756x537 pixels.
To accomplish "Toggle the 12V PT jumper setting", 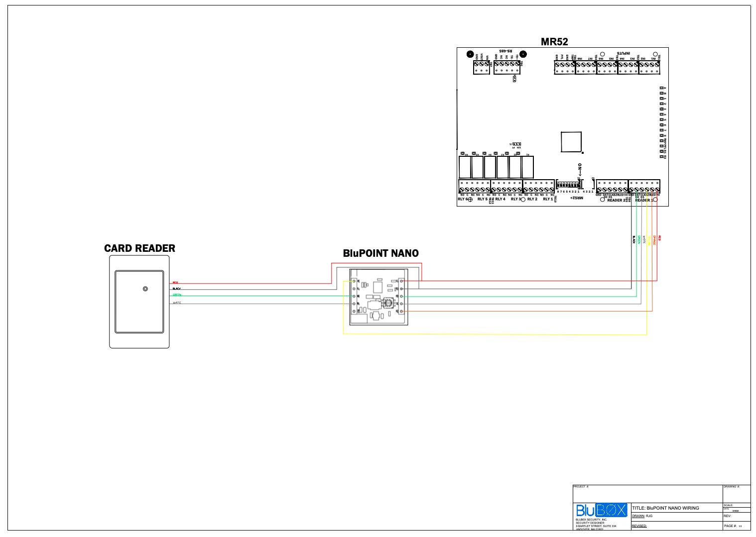I will tap(516, 144).
